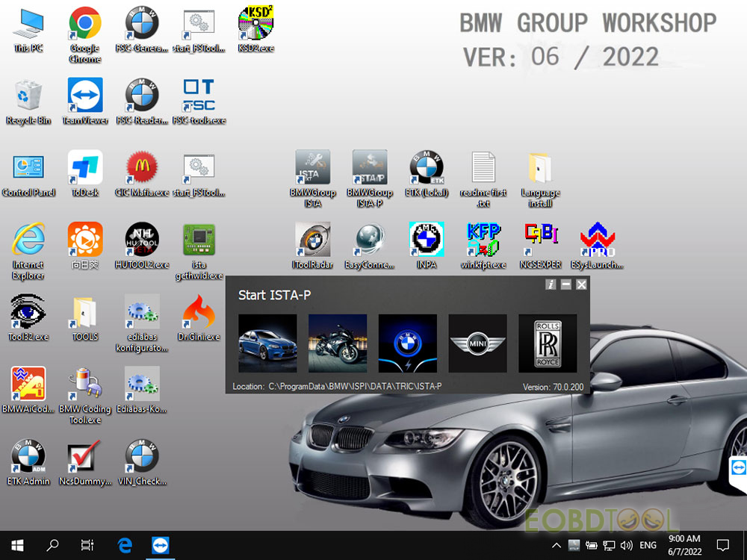The height and width of the screenshot is (560, 747).
Task: Open the ESysLaunch PRO shortcut
Action: tap(597, 246)
